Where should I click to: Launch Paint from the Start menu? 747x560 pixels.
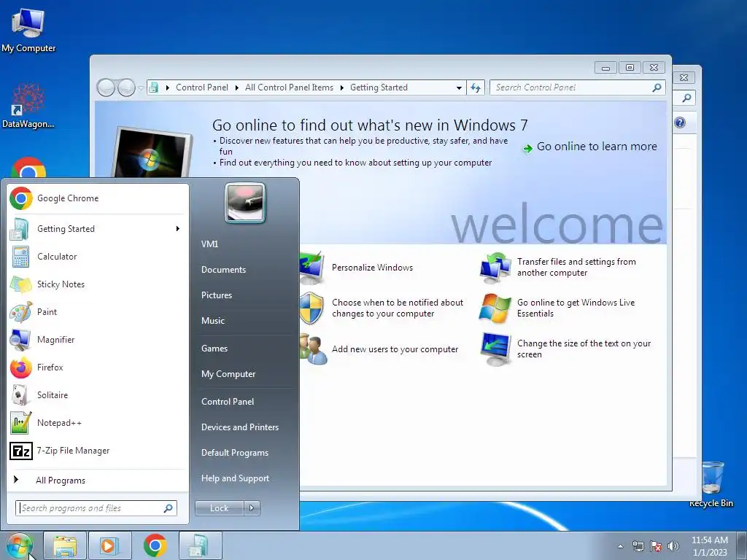(x=98, y=312)
